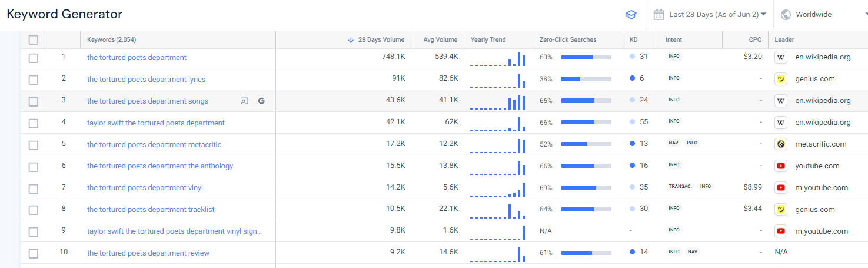Viewport: 868px width, 268px height.
Task: Sort by CPC column header
Action: pos(756,40)
